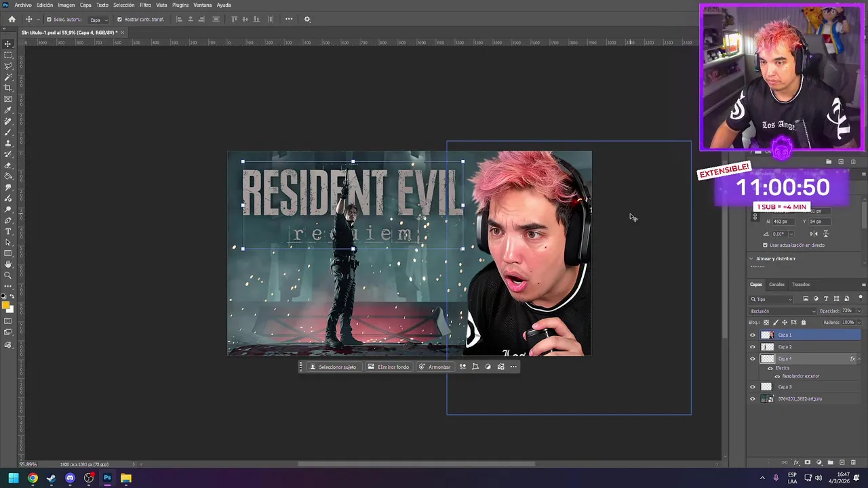Image resolution: width=868 pixels, height=488 pixels.
Task: Open Move tool preset dropdown arrow
Action: pyautogui.click(x=37, y=20)
